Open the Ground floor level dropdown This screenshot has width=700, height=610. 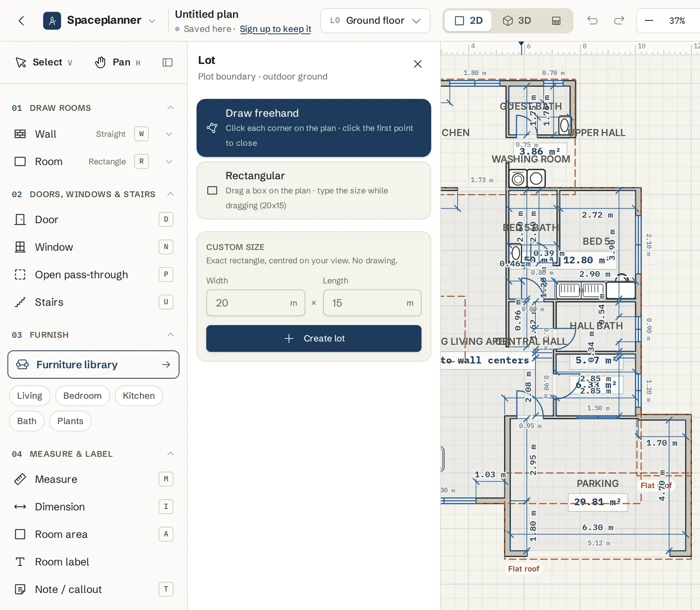(375, 20)
